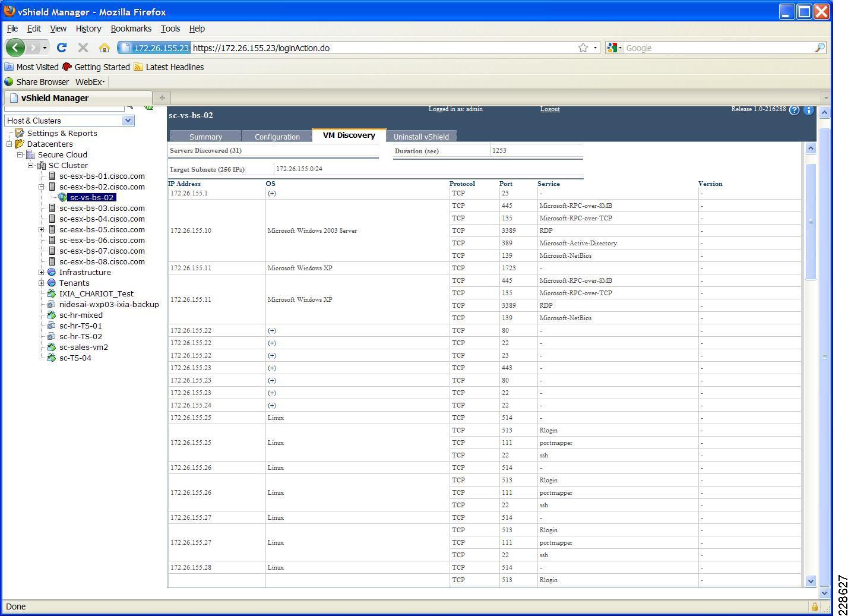This screenshot has width=848, height=616.
Task: Select sc-vs-bs-02 in tree
Action: (x=91, y=197)
